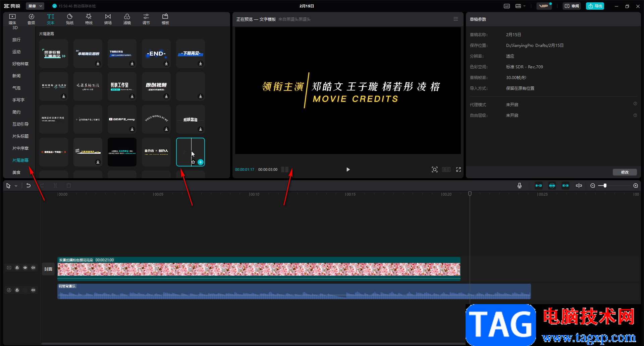Viewport: 644px width, 346px height.
Task: Click the 导出 export button
Action: coord(595,6)
